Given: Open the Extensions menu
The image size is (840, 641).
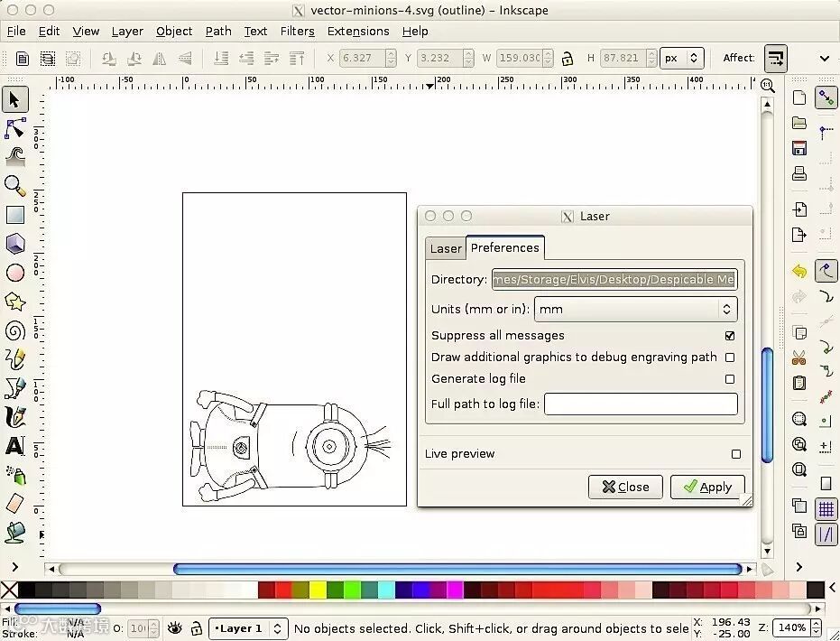Looking at the screenshot, I should coord(358,31).
